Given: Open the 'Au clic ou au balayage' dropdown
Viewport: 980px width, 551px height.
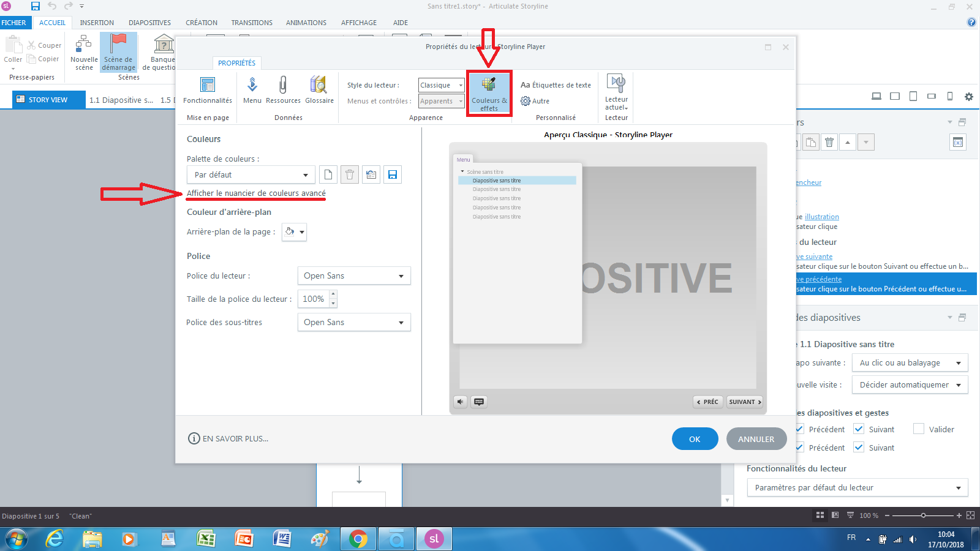Looking at the screenshot, I should [x=911, y=362].
